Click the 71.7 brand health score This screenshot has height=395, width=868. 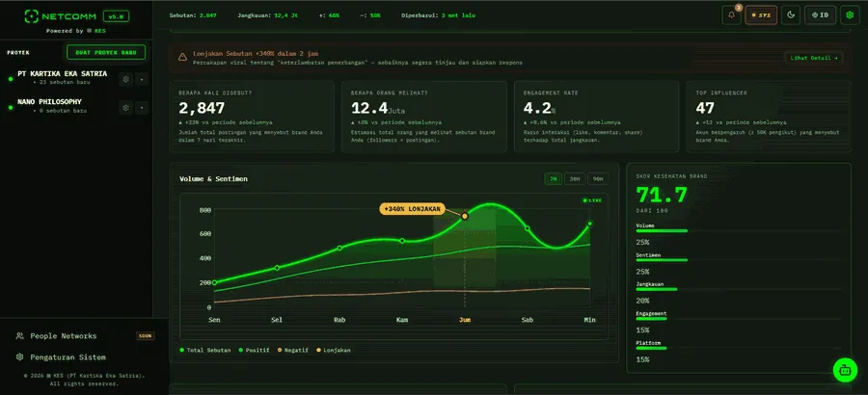pyautogui.click(x=662, y=195)
